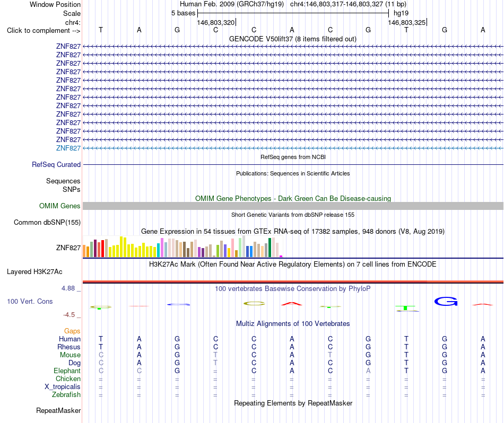Click the 'RefSeq genes from NCBI' title
The image size is (504, 423).
(293, 157)
